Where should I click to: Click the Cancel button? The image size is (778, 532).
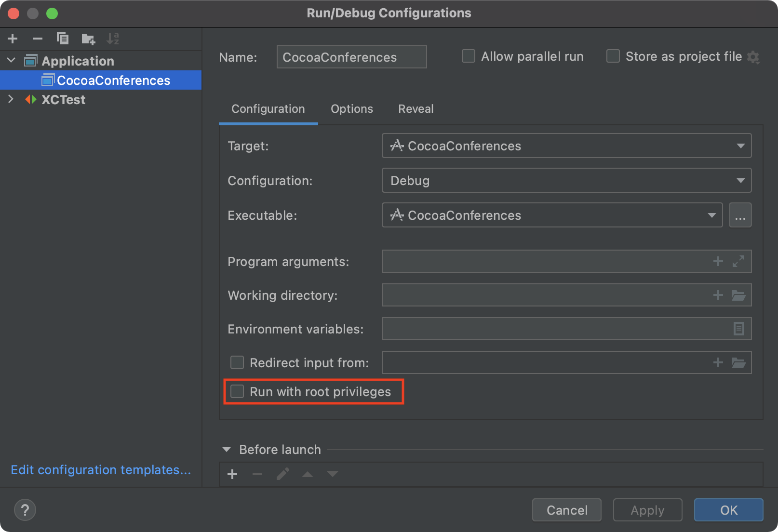click(x=567, y=510)
